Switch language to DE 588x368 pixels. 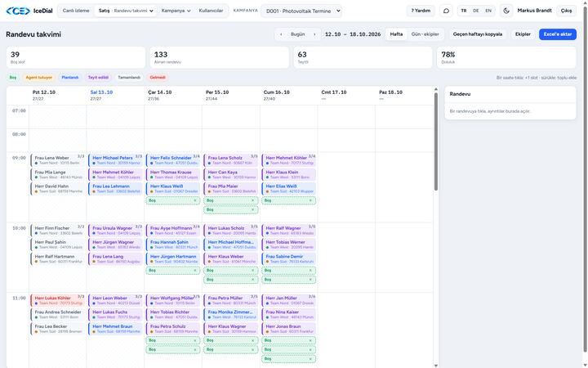pos(476,11)
